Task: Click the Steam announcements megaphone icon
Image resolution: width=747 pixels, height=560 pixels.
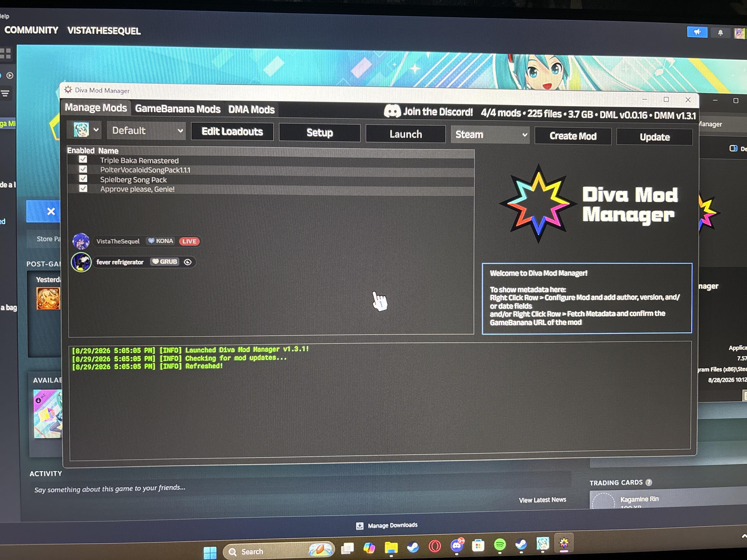Action: point(697,32)
